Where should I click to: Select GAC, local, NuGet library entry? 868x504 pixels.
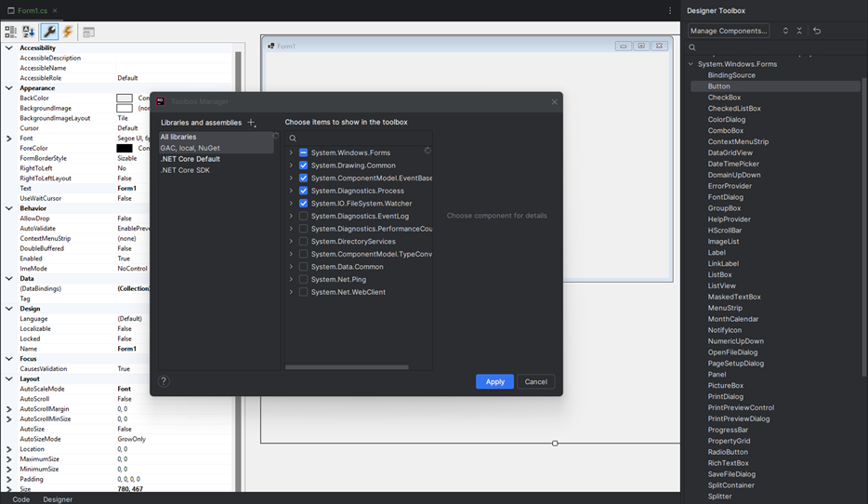[216, 148]
